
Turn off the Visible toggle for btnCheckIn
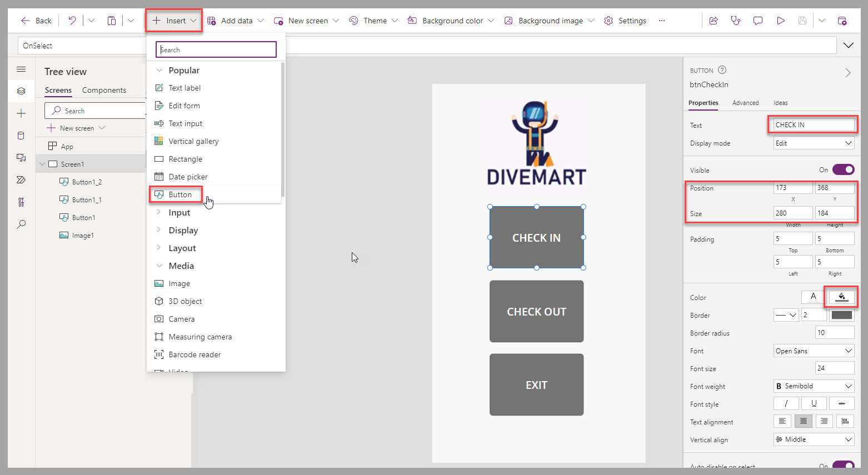pos(844,169)
